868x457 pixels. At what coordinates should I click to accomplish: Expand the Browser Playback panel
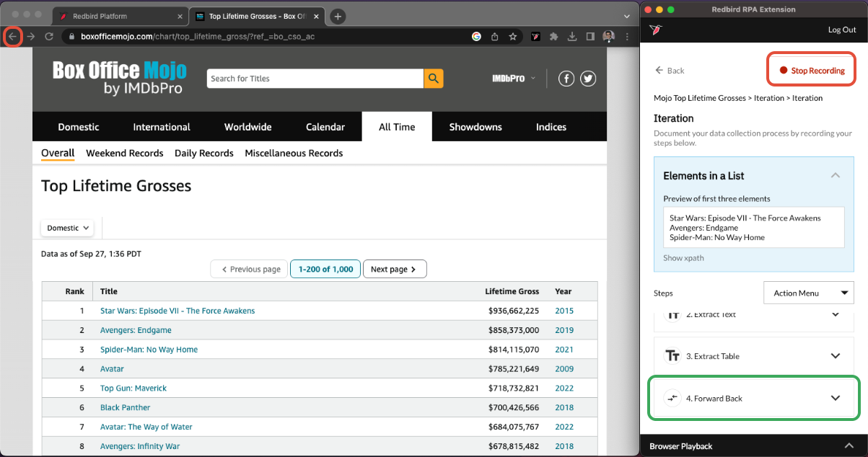click(849, 446)
